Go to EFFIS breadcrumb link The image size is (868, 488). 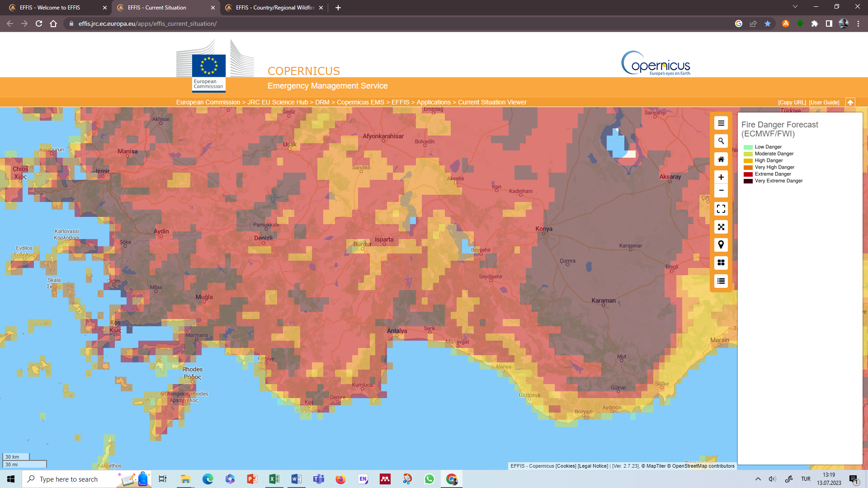point(400,102)
